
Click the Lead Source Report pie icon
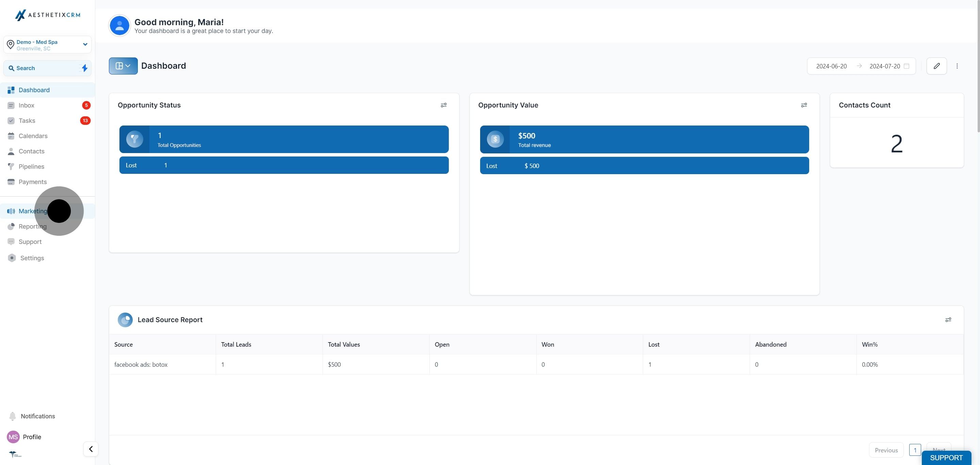click(x=125, y=320)
